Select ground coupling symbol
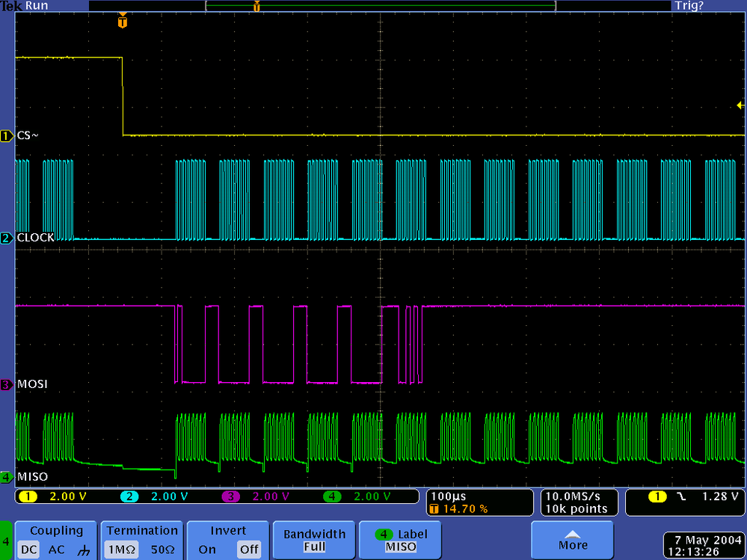747x560 pixels. 83,550
